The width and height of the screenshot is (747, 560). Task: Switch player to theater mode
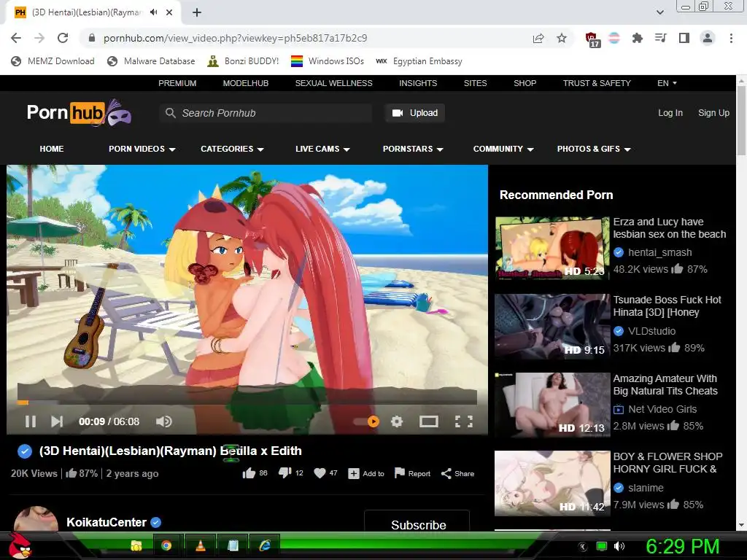pyautogui.click(x=429, y=421)
